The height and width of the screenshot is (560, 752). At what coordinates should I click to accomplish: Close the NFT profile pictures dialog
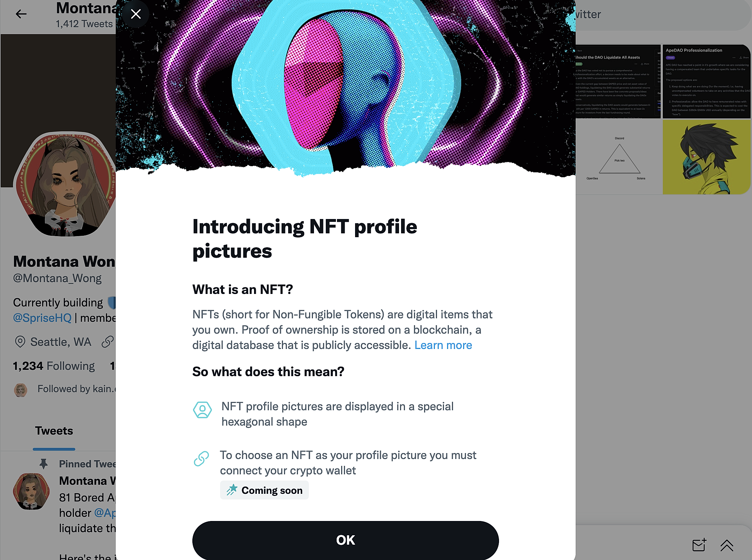[136, 14]
